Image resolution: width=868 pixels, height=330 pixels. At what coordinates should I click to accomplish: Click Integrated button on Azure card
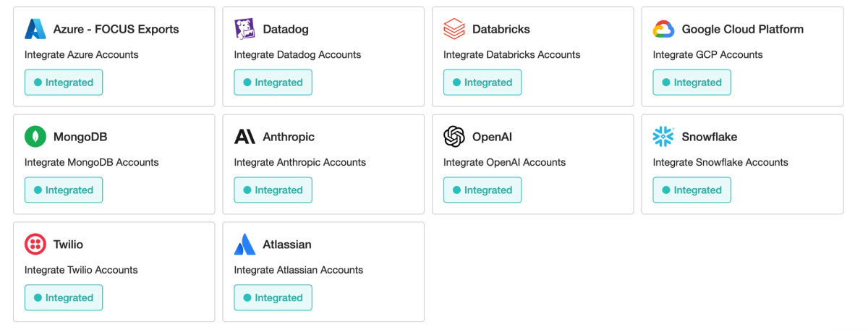(64, 82)
